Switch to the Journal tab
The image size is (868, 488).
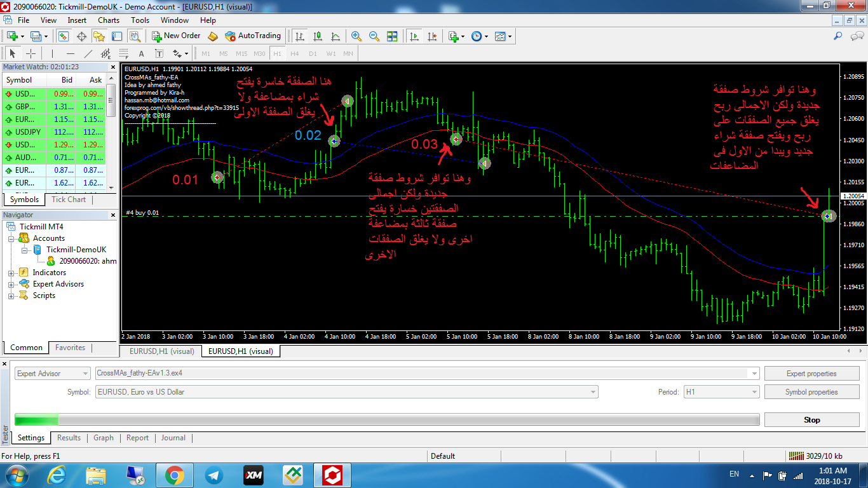click(173, 438)
